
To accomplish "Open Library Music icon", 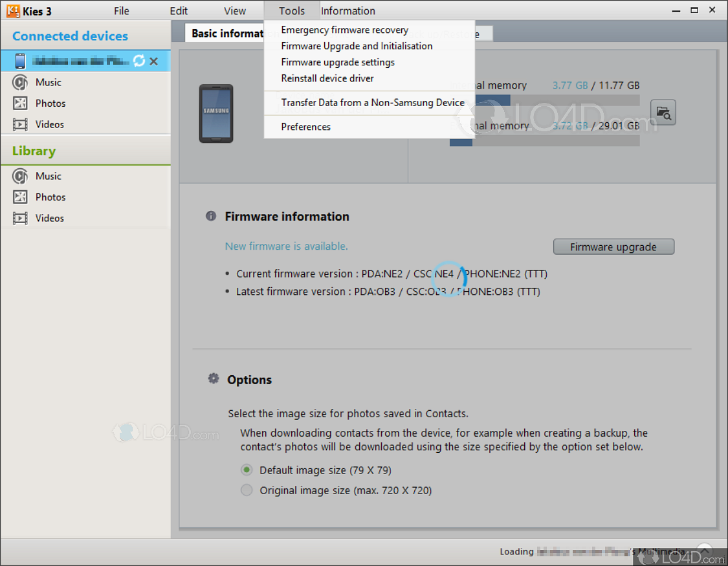I will pyautogui.click(x=20, y=177).
